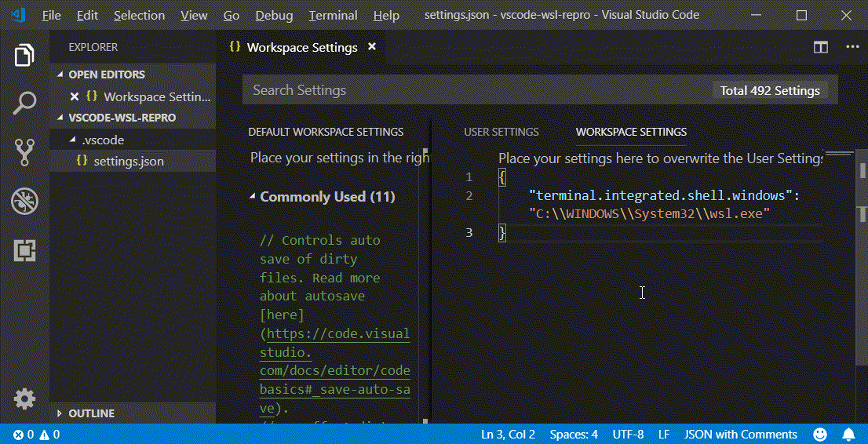Click line number 3 in the gutter
Image resolution: width=868 pixels, height=444 pixels.
[x=469, y=232]
